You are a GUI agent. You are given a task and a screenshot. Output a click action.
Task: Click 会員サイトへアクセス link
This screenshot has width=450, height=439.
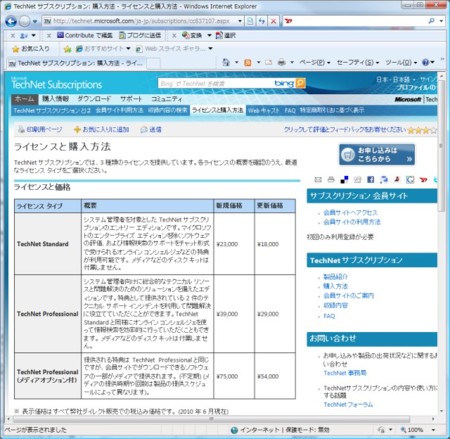coord(350,213)
